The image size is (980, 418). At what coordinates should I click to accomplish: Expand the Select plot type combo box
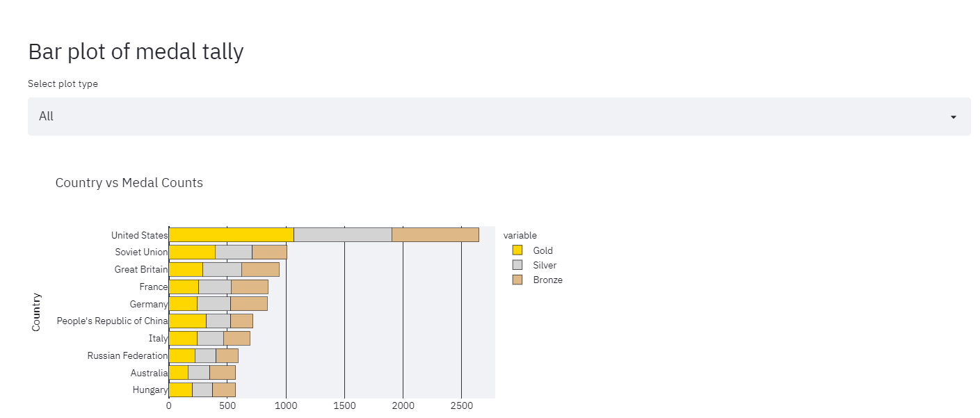pos(498,116)
